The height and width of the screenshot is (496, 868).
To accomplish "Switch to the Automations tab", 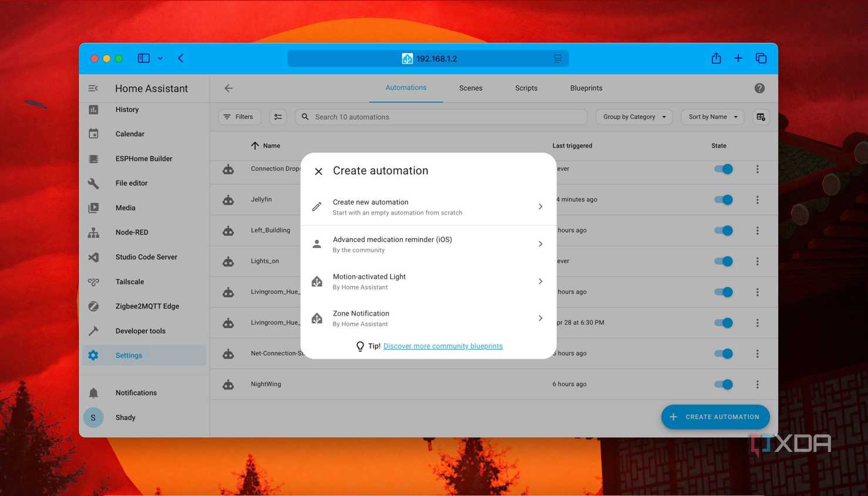I will pos(406,88).
